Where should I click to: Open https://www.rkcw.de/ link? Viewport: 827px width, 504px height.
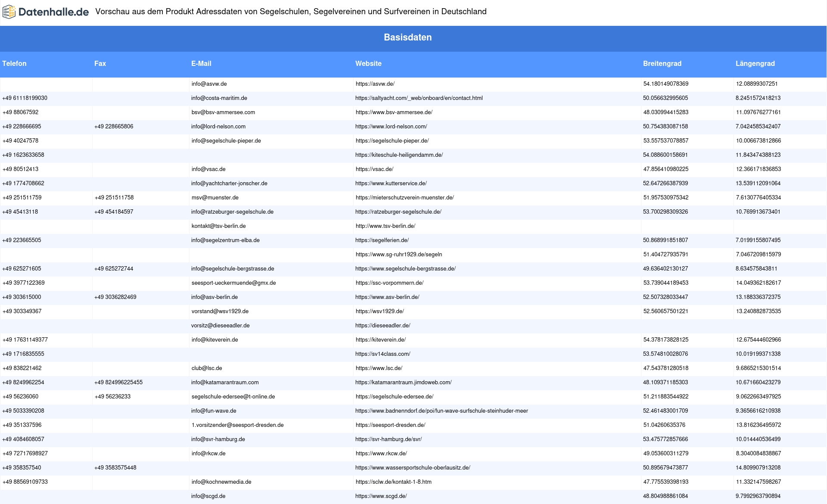[x=381, y=454]
